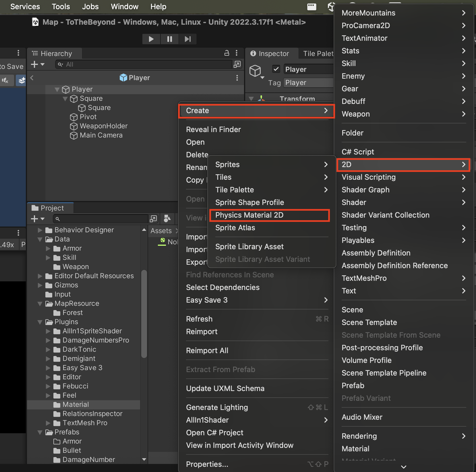Open the Shader Graph submenu
The width and height of the screenshot is (476, 472).
[x=404, y=190]
